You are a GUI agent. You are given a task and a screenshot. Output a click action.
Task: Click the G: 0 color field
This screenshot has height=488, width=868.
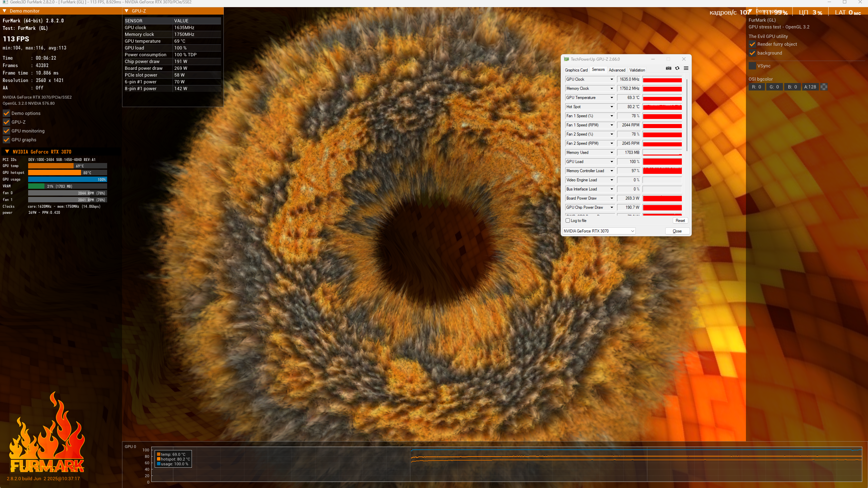774,87
